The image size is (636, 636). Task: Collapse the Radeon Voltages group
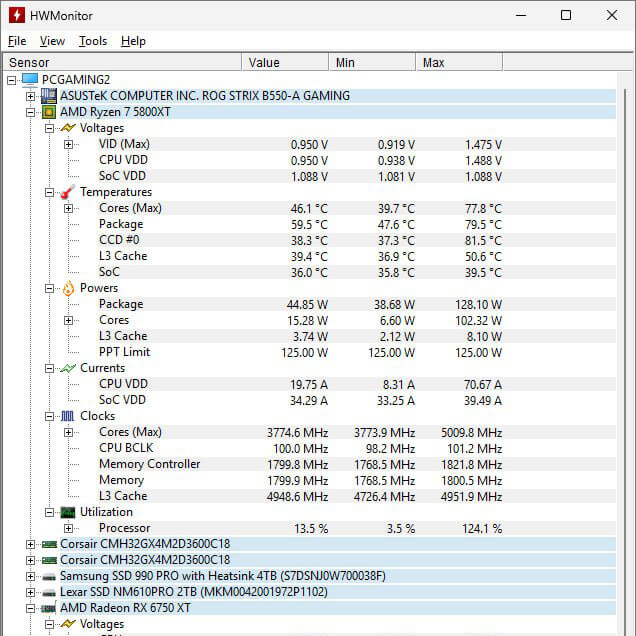[x=49, y=625]
